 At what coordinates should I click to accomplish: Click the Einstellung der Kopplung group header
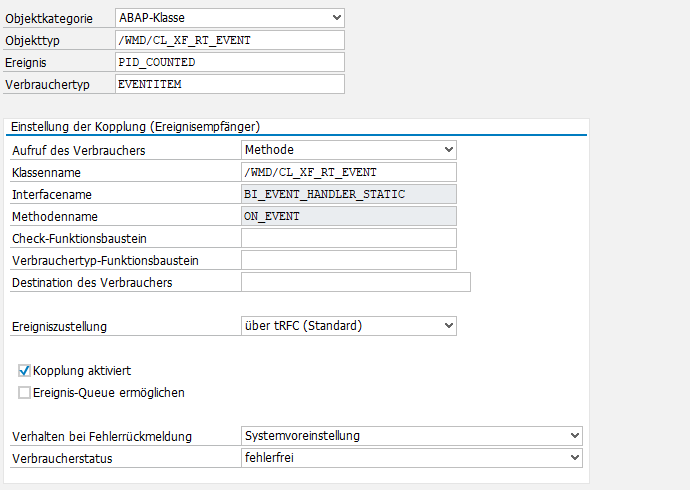(136, 127)
